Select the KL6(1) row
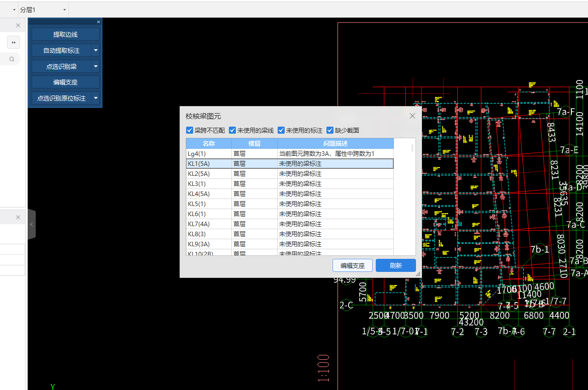Image resolution: width=588 pixels, height=390 pixels. click(290, 214)
